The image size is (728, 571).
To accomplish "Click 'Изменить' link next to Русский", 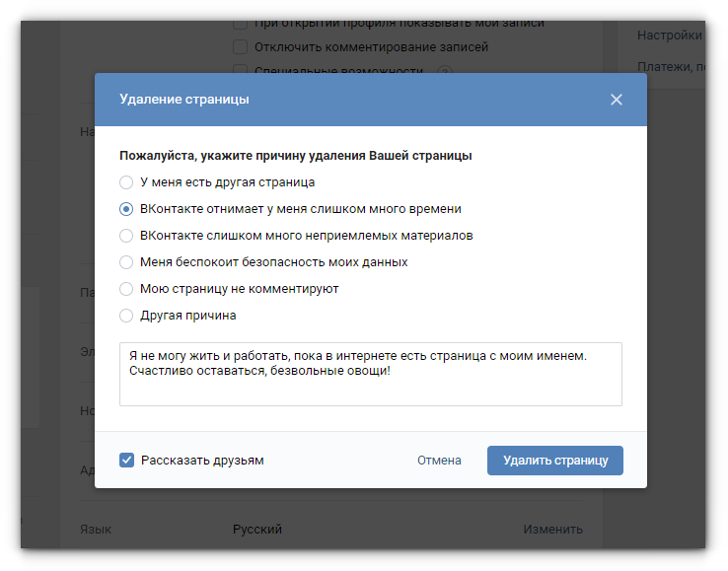I will (553, 530).
